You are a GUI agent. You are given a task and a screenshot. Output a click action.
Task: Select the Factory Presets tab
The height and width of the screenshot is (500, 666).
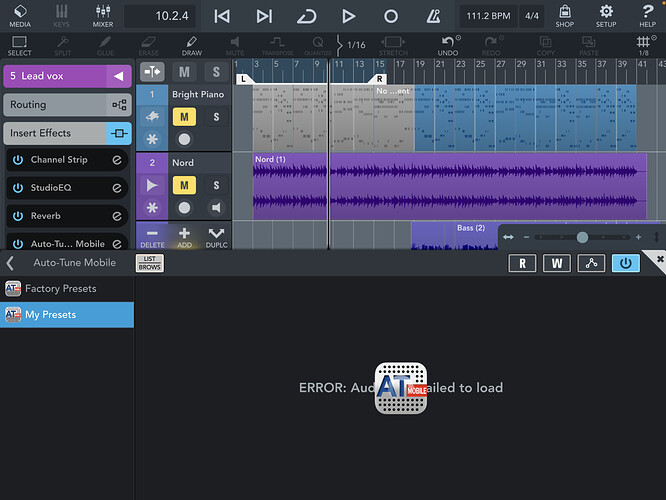tap(67, 289)
